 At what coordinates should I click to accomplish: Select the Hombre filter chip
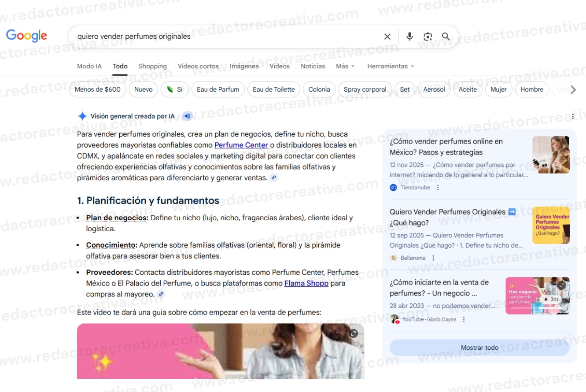(x=532, y=89)
